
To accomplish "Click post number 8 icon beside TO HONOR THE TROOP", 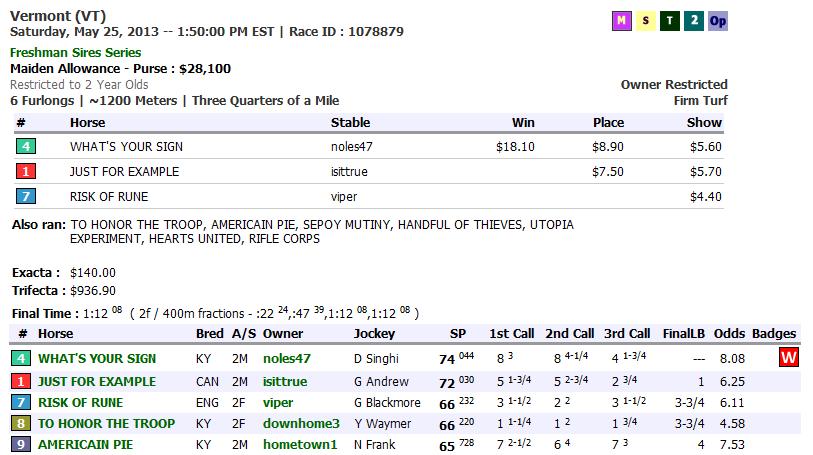I will coord(20,423).
